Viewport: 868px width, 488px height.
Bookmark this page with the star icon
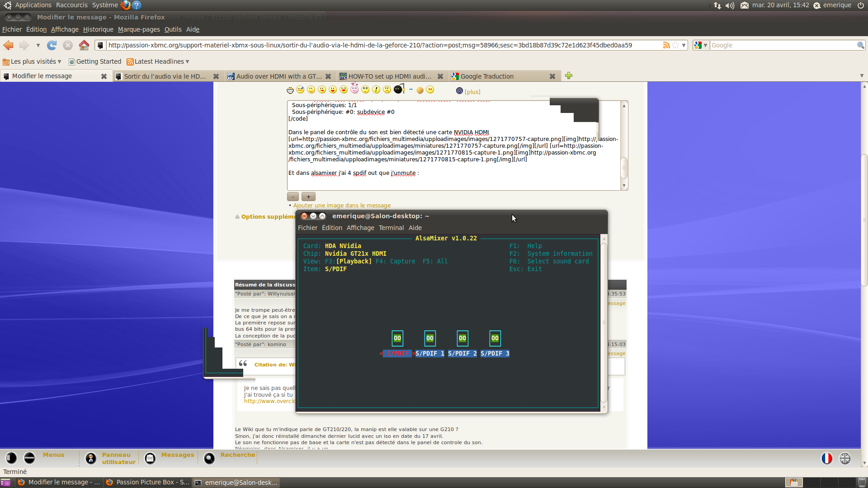(x=675, y=45)
